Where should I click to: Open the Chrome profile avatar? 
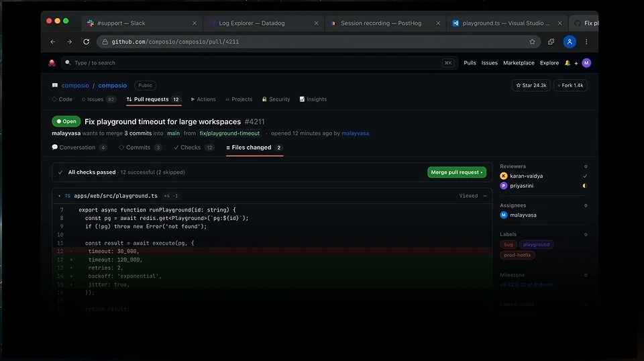(x=570, y=42)
